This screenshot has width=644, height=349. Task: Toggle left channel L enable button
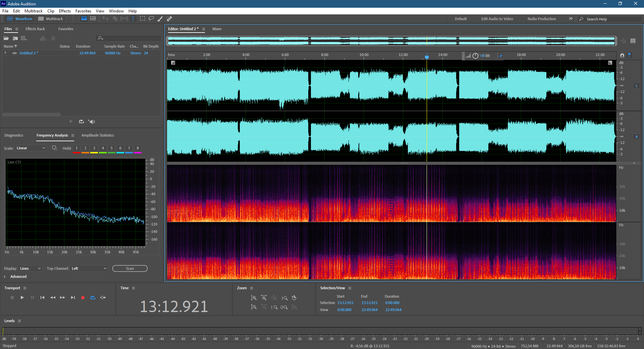click(636, 86)
